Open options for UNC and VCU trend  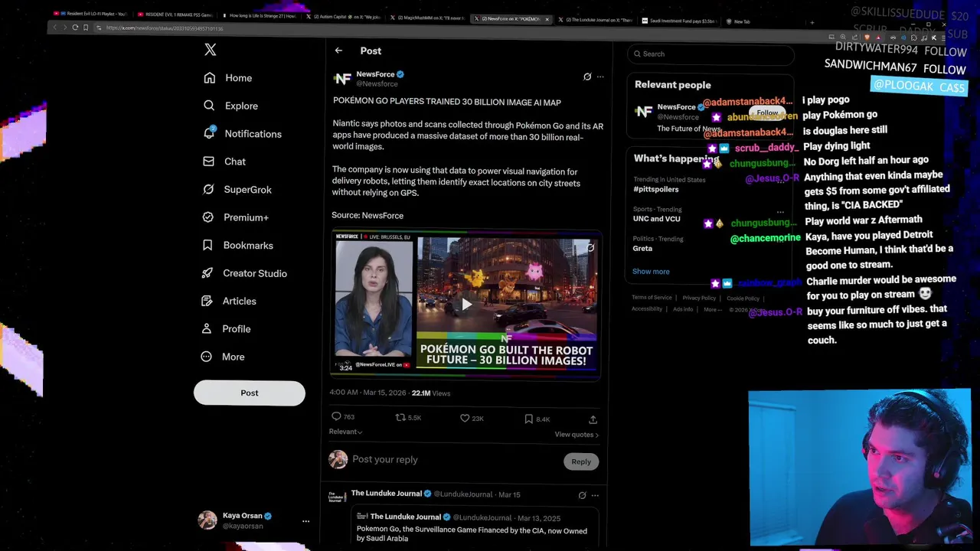click(x=780, y=212)
